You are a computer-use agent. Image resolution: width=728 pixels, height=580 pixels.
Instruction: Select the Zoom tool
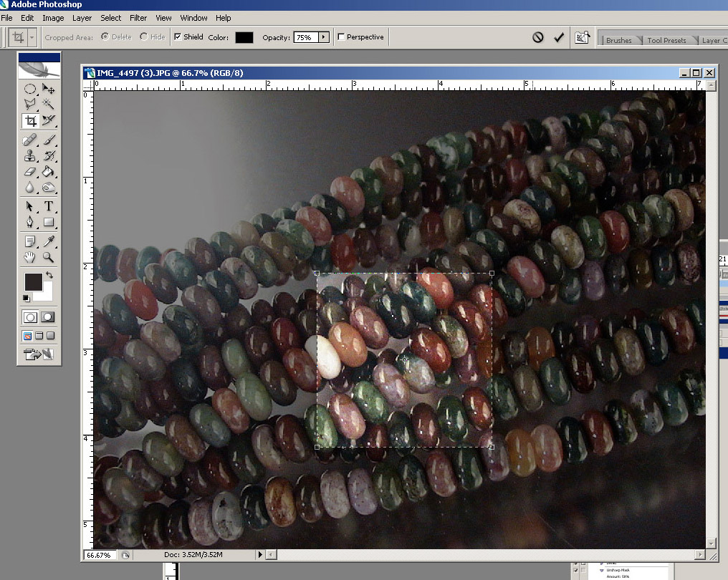click(48, 257)
